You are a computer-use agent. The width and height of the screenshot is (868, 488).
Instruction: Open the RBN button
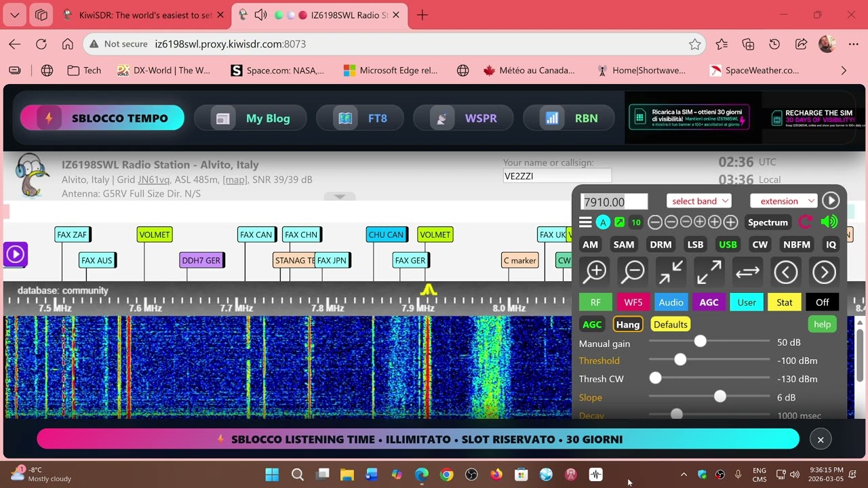[x=570, y=118]
